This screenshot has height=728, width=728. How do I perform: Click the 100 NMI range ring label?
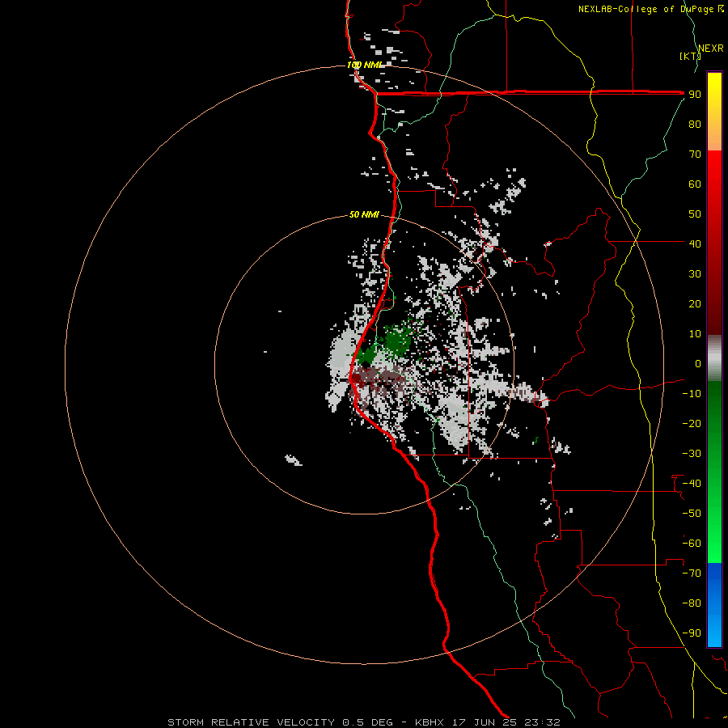point(365,65)
